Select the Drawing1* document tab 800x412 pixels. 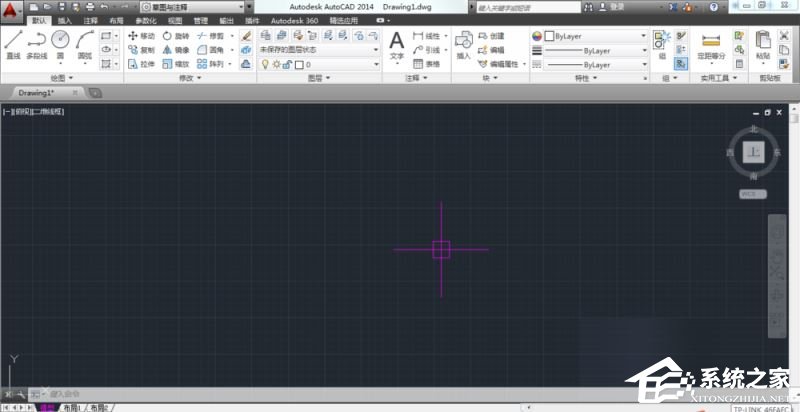tap(42, 93)
